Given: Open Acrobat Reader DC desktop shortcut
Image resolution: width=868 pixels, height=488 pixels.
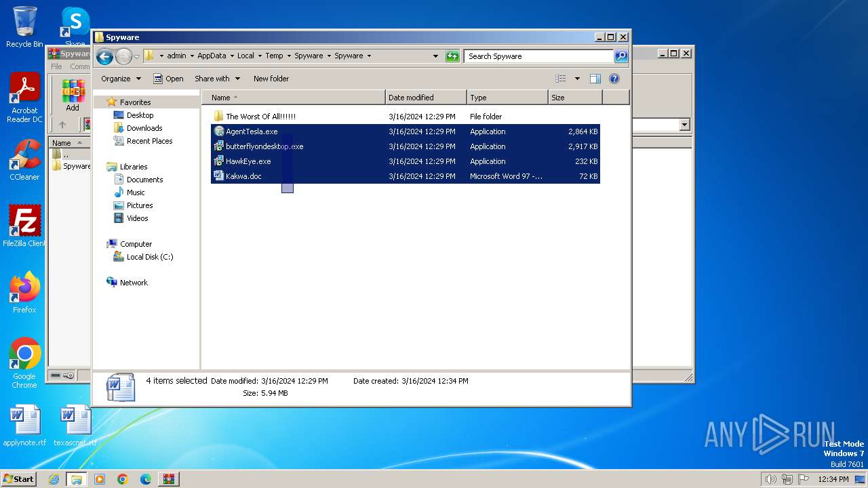Looking at the screenshot, I should (x=24, y=98).
